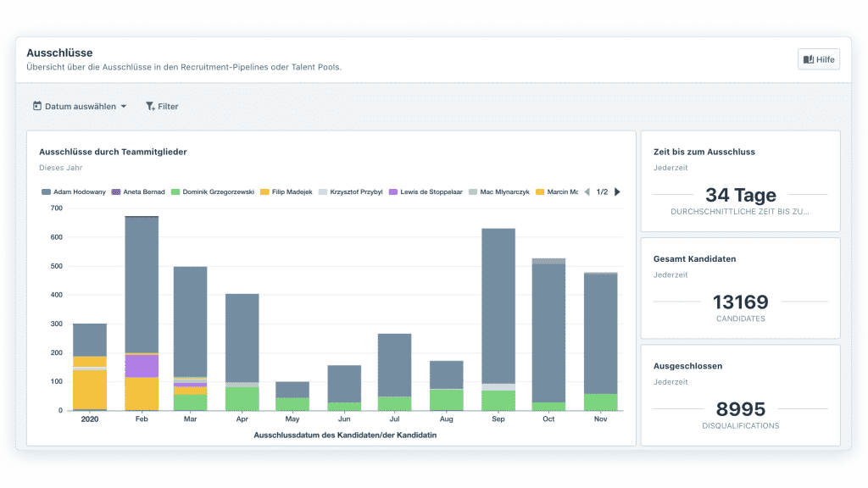Open the Datum auswählen dropdown

click(x=81, y=106)
